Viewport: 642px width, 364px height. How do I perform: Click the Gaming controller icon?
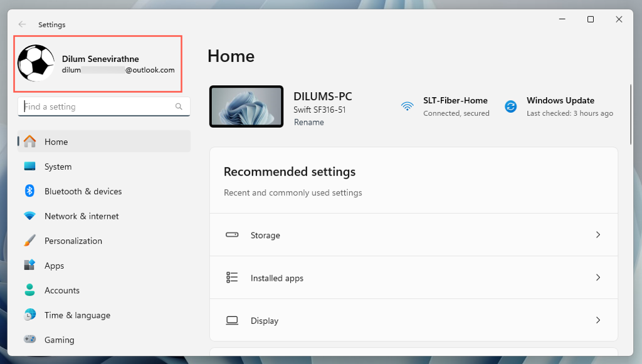tap(29, 339)
